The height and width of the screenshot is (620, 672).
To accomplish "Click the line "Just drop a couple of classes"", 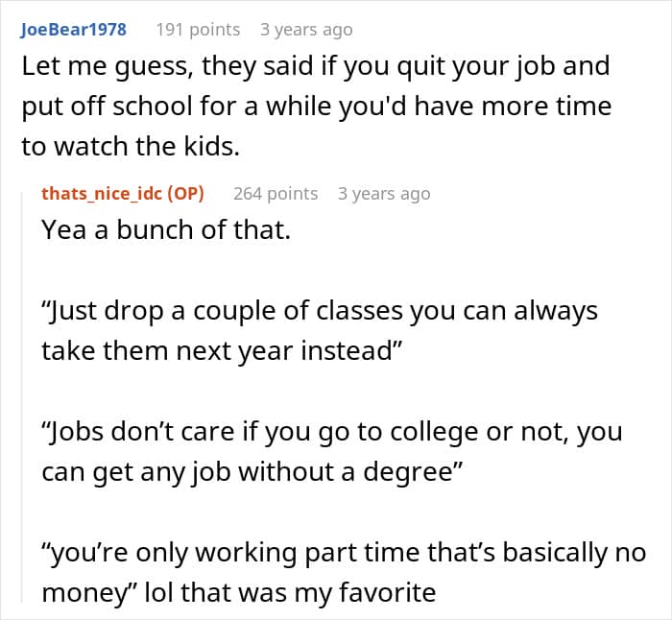I will [x=320, y=311].
